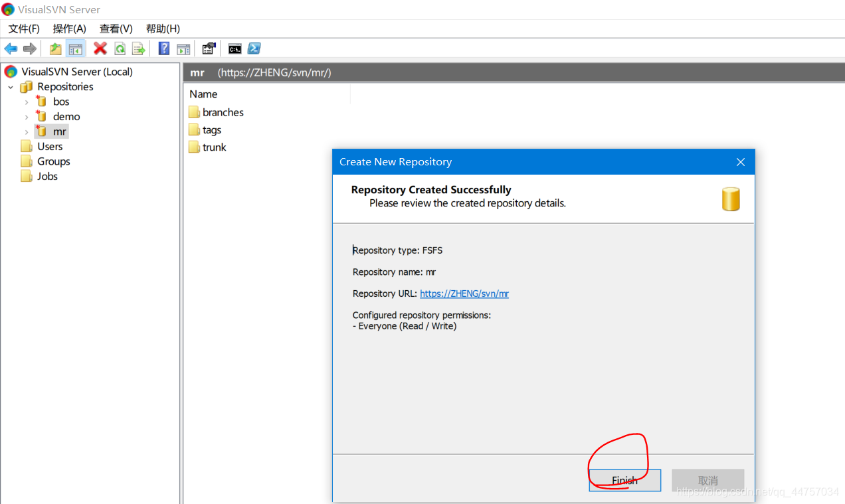Open the Command Prompt toolbar icon
Viewport: 845px width, 504px height.
pyautogui.click(x=235, y=48)
